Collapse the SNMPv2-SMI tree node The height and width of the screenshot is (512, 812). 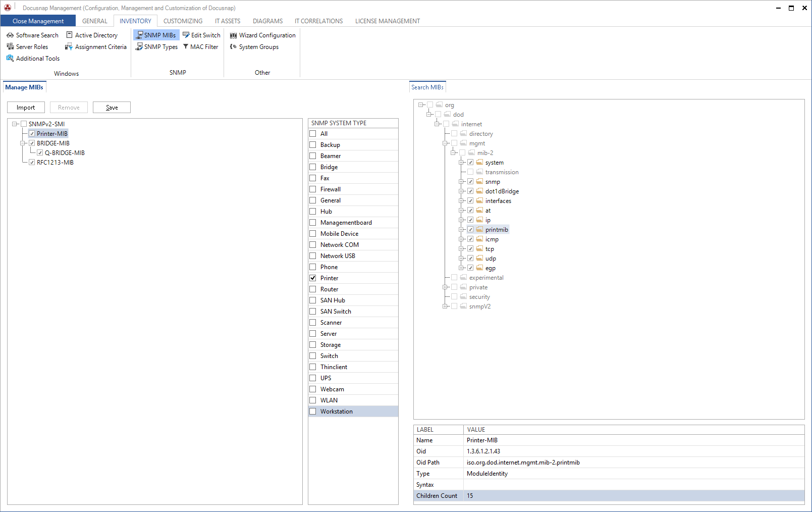point(15,124)
